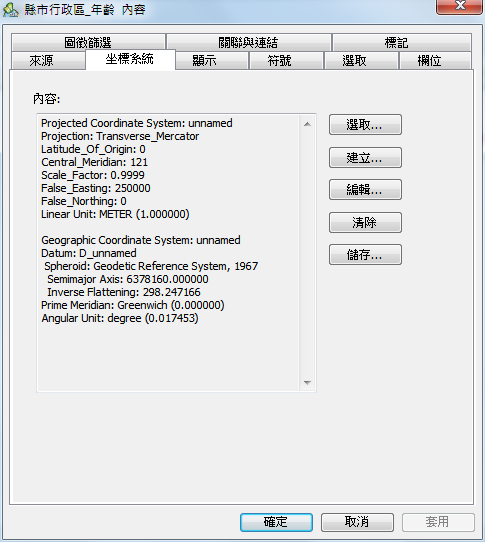Open the 關聯與連結 tab

[x=248, y=43]
